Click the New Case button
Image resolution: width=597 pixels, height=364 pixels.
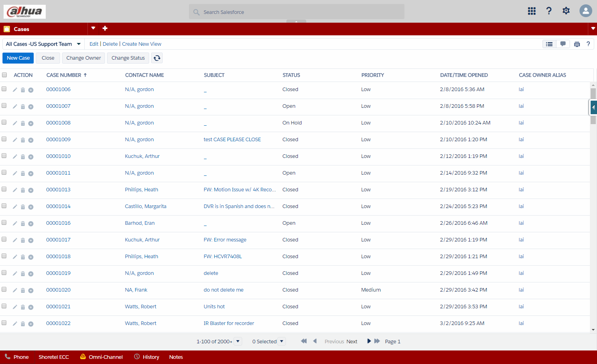coord(18,58)
